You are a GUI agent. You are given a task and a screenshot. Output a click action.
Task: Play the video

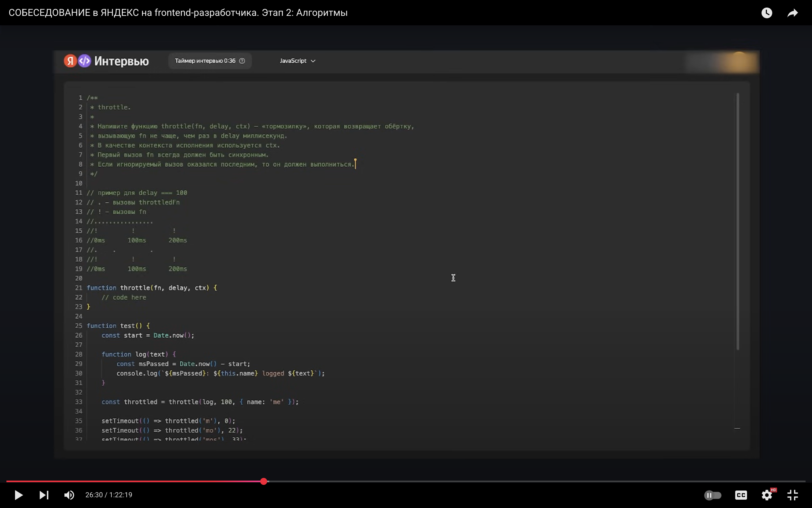pyautogui.click(x=19, y=495)
